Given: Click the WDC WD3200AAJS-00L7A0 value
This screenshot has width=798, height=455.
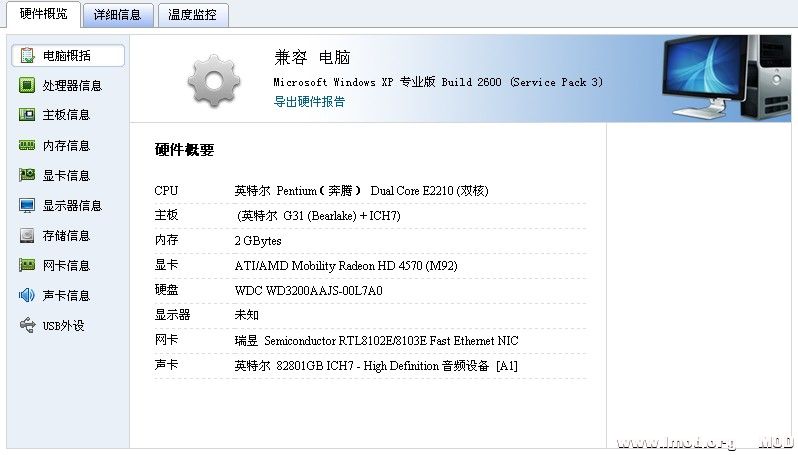Looking at the screenshot, I should click(x=308, y=291).
